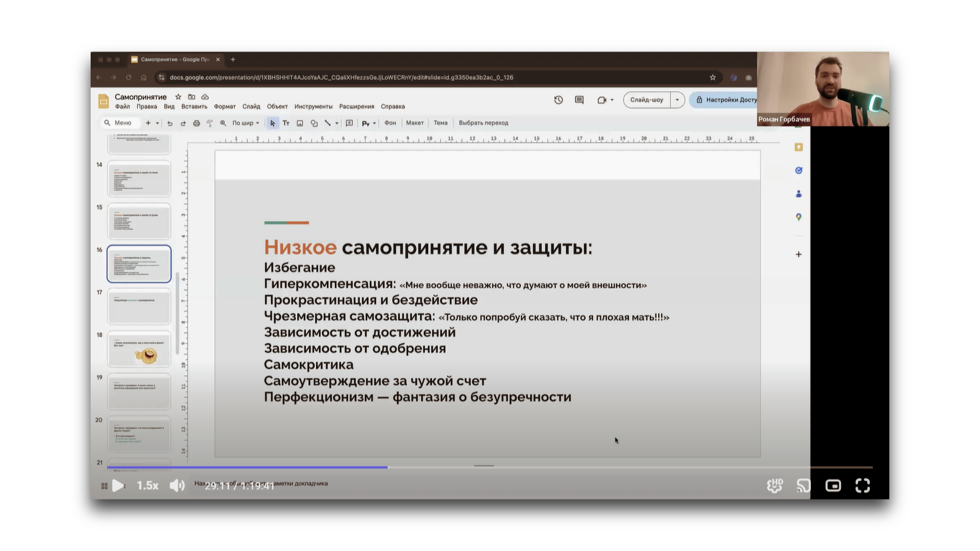Click the video progress bar
Image resolution: width=980 pixels, height=551 pixels.
[490, 467]
